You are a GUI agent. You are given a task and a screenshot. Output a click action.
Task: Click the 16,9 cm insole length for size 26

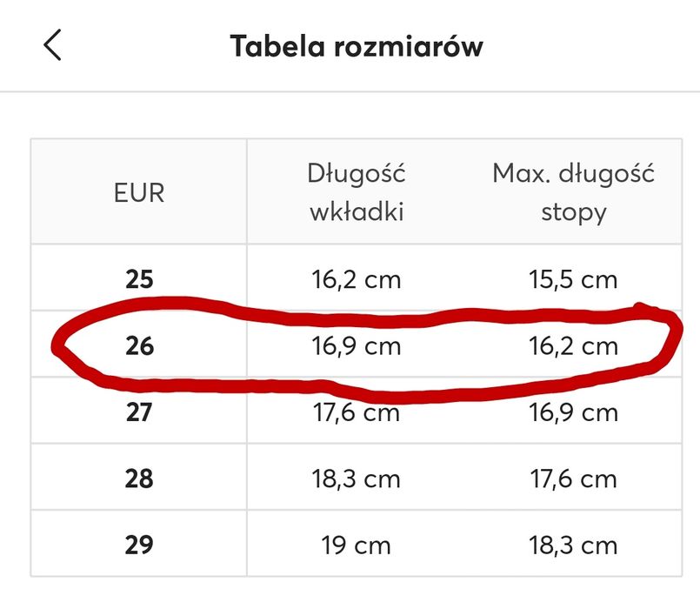(357, 346)
